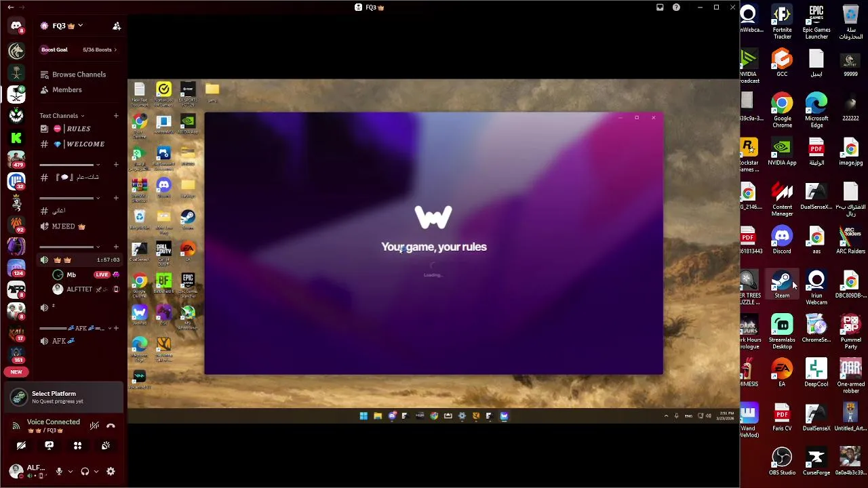
Task: Open Microsoft Edge desktop shortcut
Action: click(x=816, y=111)
